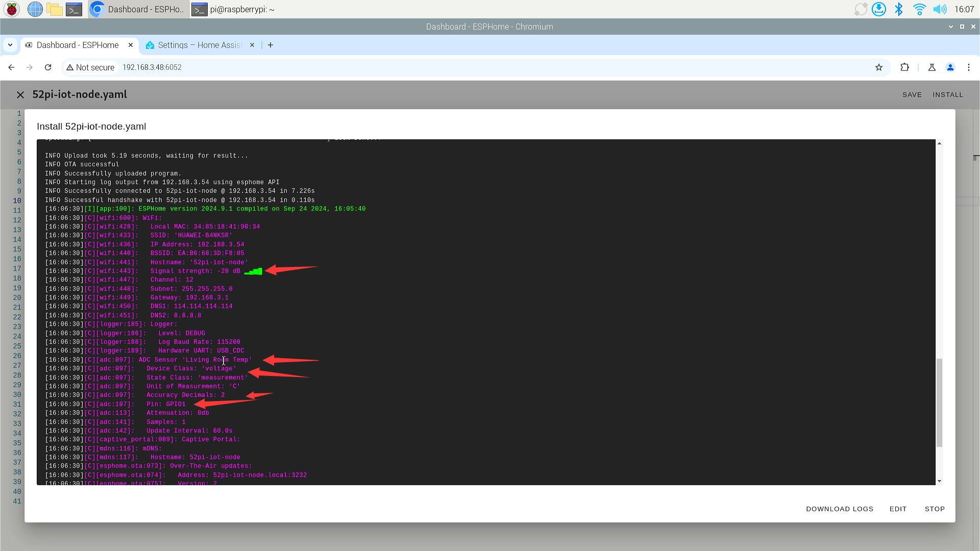The width and height of the screenshot is (980, 551).
Task: Click the log scrollbar up arrow
Action: point(939,144)
